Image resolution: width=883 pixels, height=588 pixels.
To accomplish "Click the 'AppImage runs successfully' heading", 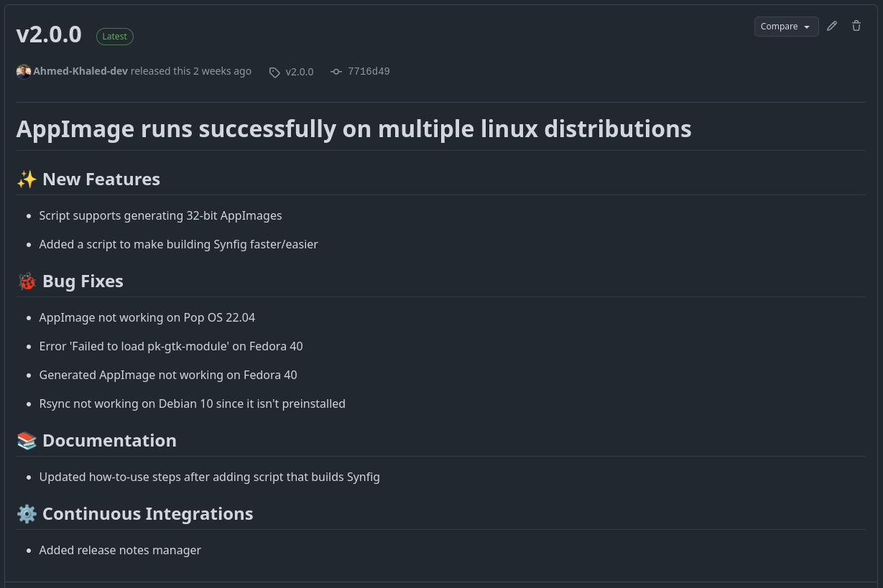I will [x=353, y=129].
